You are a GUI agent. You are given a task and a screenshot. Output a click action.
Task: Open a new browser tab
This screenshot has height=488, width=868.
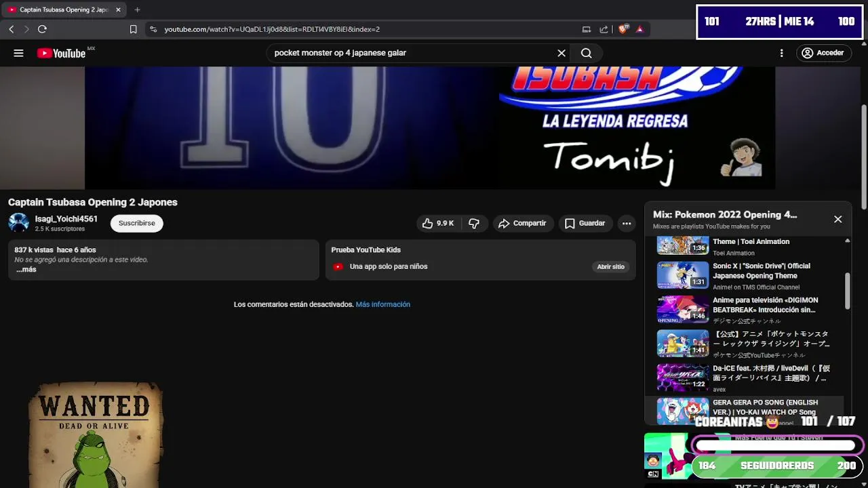point(137,9)
